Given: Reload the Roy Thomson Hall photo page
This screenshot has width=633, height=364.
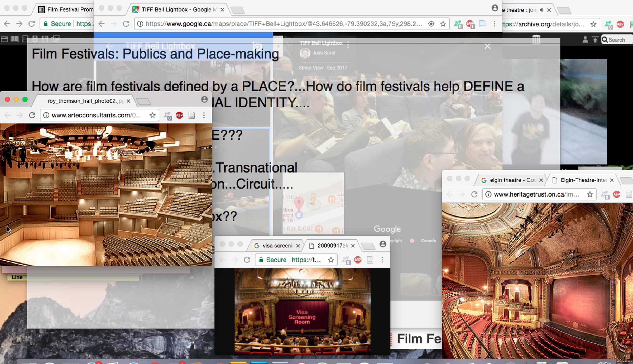Looking at the screenshot, I should 32,115.
